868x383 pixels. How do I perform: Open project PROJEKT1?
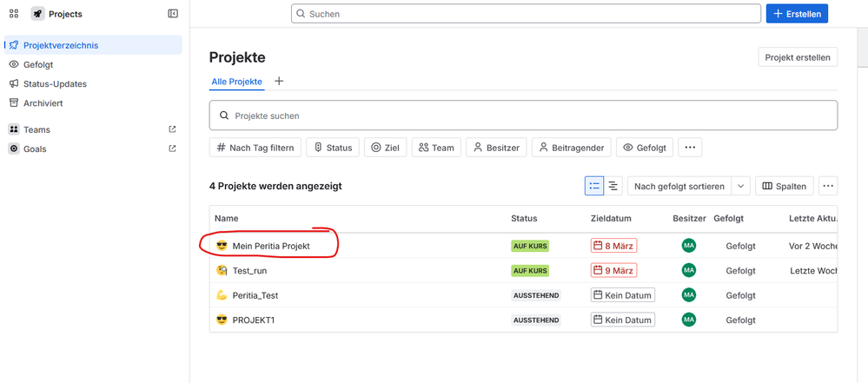click(x=254, y=320)
